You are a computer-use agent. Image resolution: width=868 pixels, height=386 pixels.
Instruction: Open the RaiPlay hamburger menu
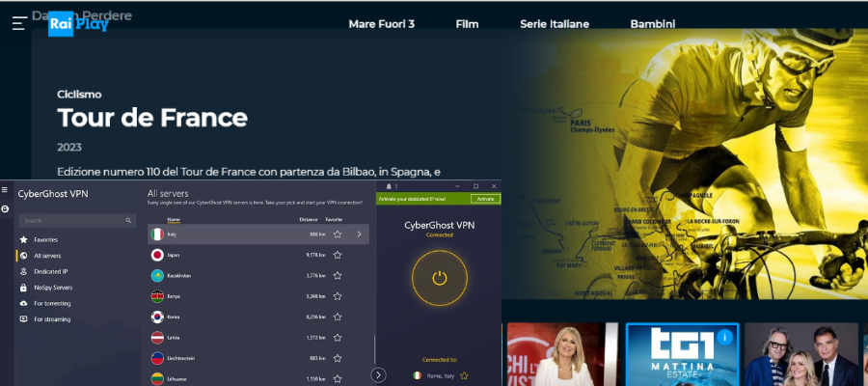pyautogui.click(x=19, y=23)
